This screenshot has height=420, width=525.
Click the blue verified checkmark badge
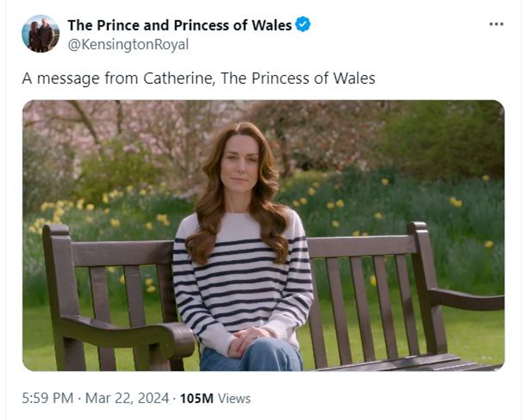(303, 25)
